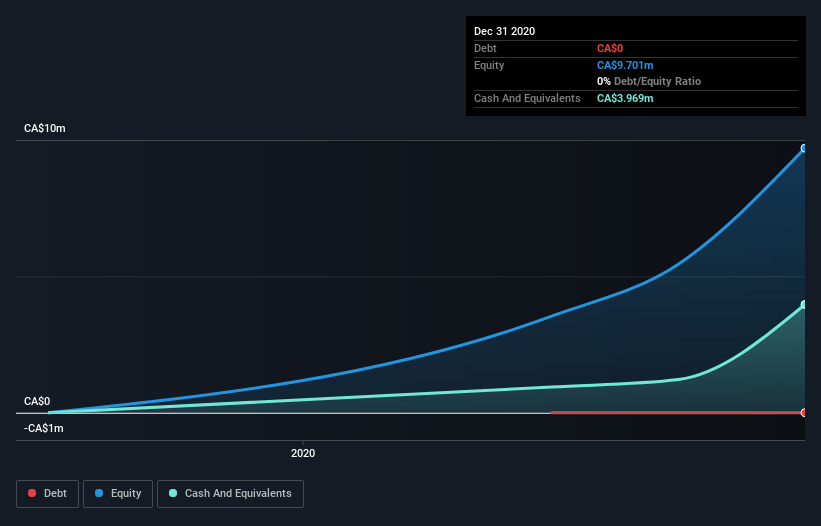Click the -CA$1m y-axis label
821x526 pixels.
pos(43,429)
